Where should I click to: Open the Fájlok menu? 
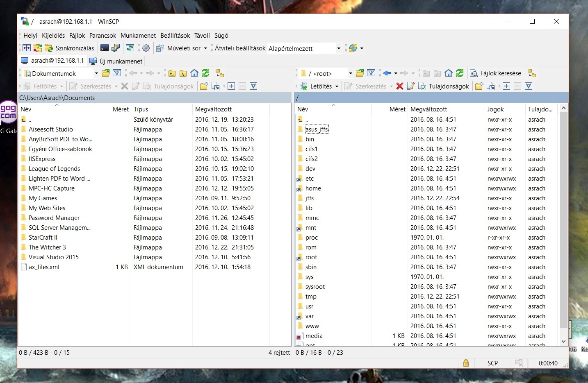pyautogui.click(x=77, y=36)
